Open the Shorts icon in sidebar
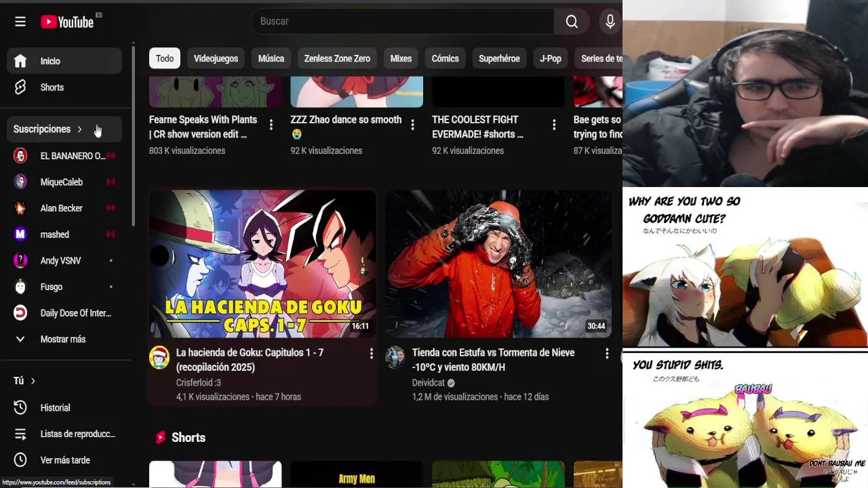Screen dimensions: 868x488 tap(20, 87)
